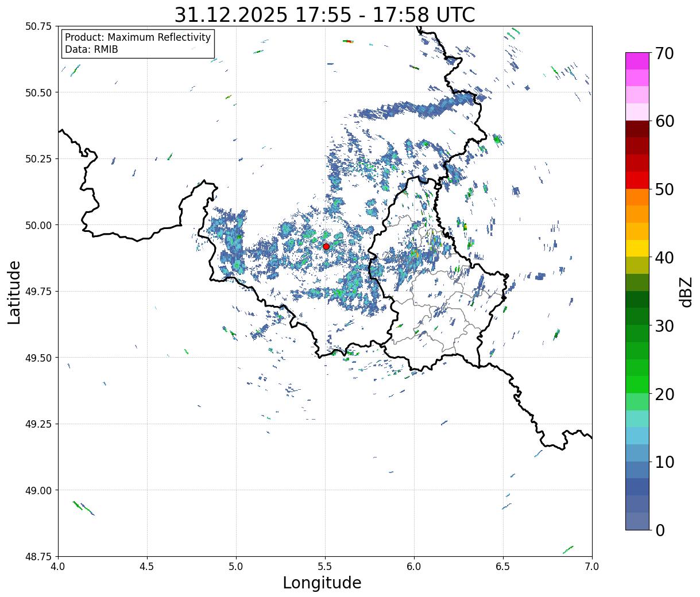
Task: Pick the yellow swatch just above 40
Action: (637, 249)
